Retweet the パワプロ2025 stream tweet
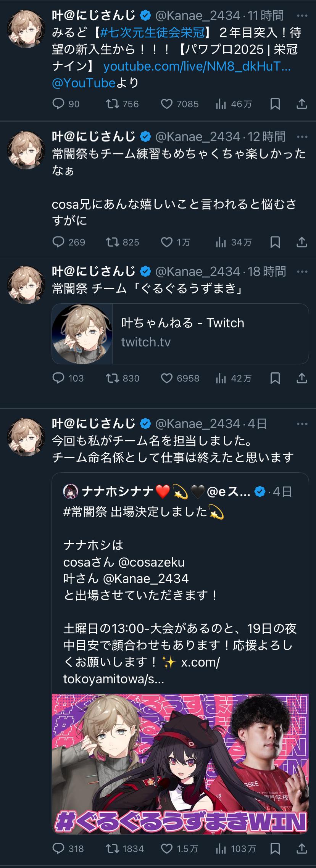 (112, 104)
